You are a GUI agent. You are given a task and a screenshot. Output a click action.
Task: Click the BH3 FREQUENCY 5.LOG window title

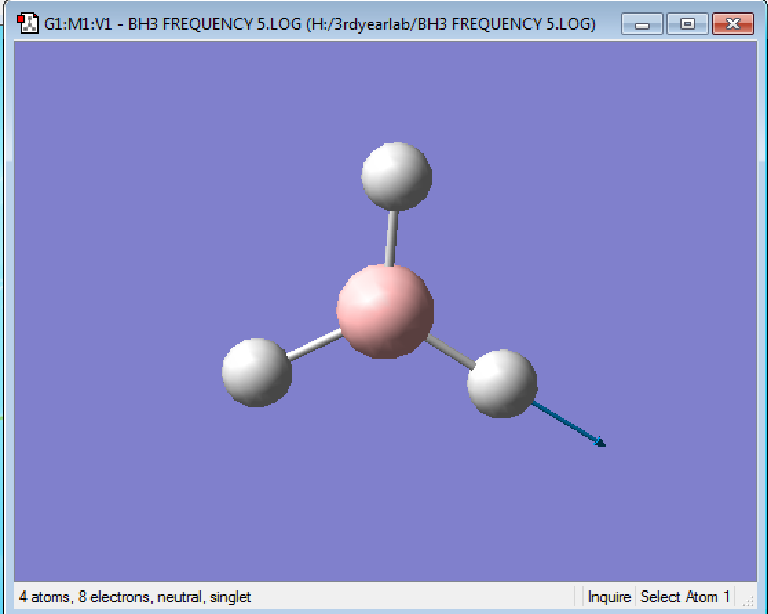(x=320, y=24)
